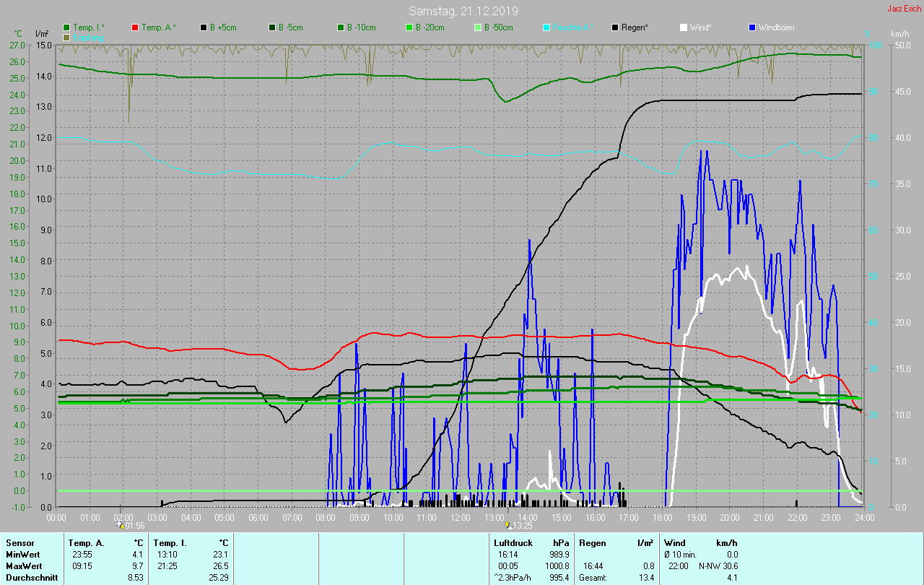This screenshot has height=585, width=924.
Task: Select the "MinWert" row label
Action: tap(22, 555)
